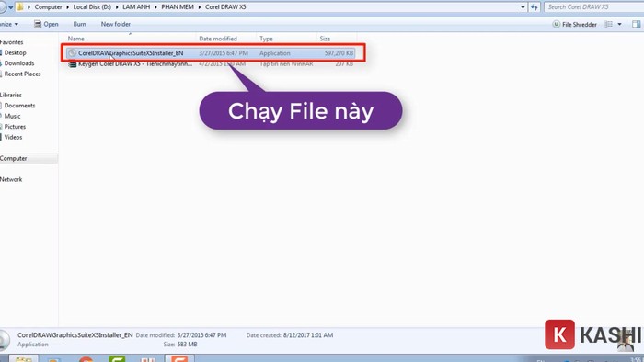The image size is (644, 362).
Task: Open Recent Places from Favorites
Action: click(23, 74)
